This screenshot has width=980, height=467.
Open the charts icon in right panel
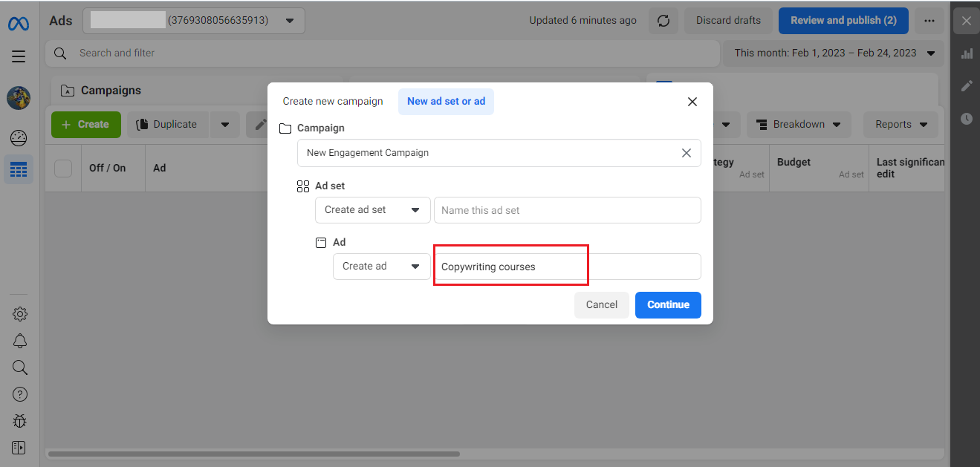coord(967,53)
